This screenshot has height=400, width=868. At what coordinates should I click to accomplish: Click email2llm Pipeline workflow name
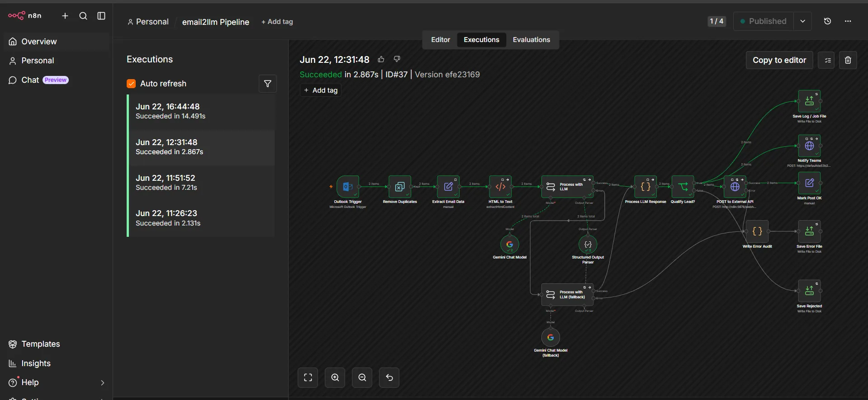click(216, 22)
